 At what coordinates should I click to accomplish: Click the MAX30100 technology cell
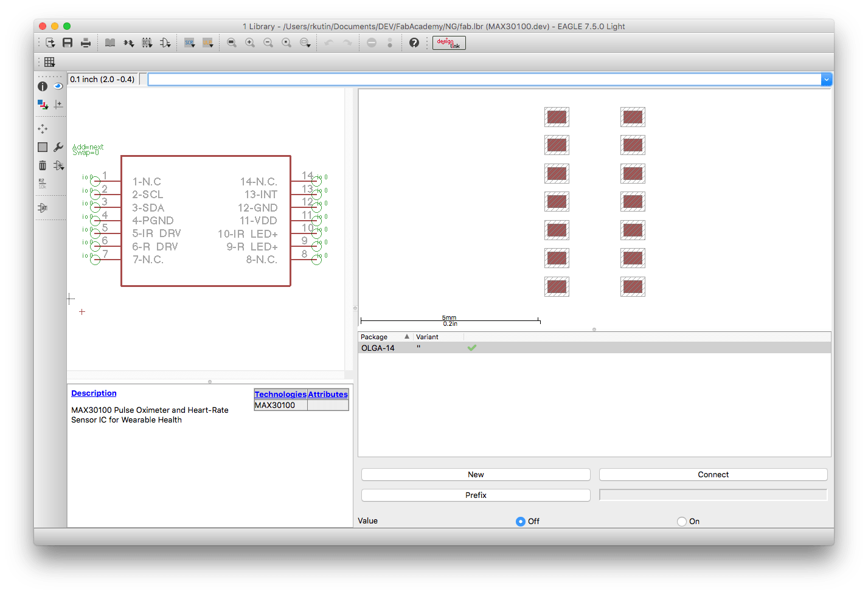280,406
